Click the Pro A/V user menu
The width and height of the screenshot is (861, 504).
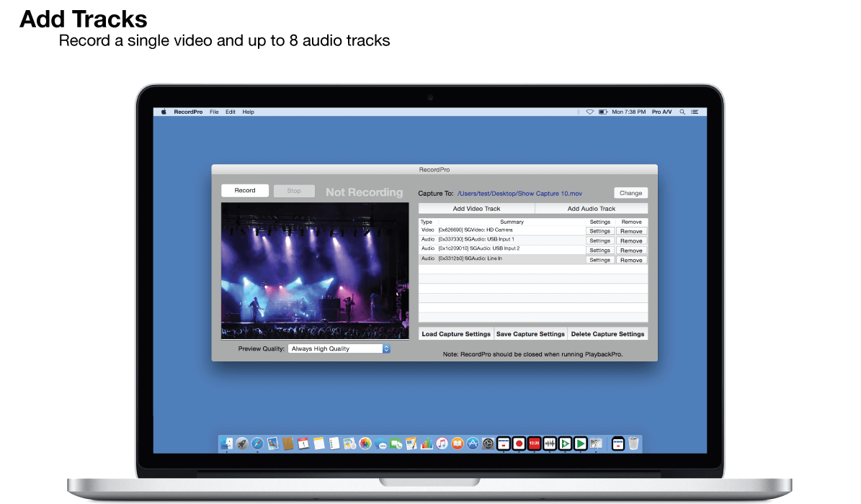pyautogui.click(x=661, y=112)
